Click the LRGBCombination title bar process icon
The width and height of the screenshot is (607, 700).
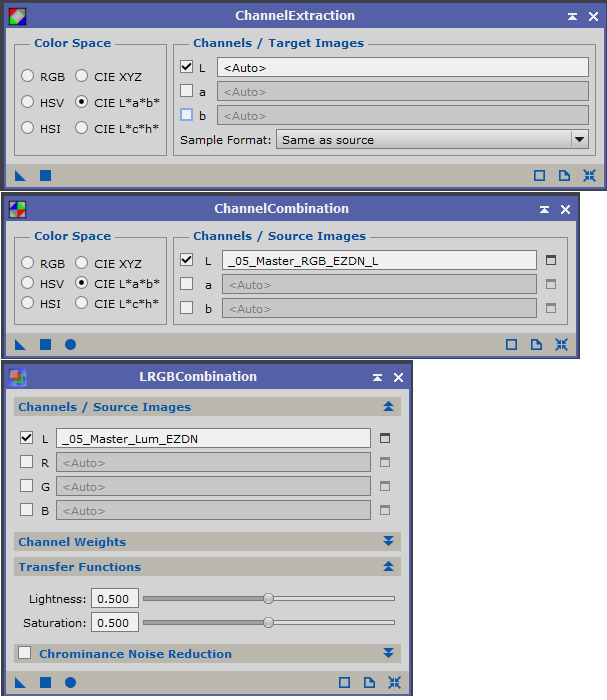coord(17,377)
